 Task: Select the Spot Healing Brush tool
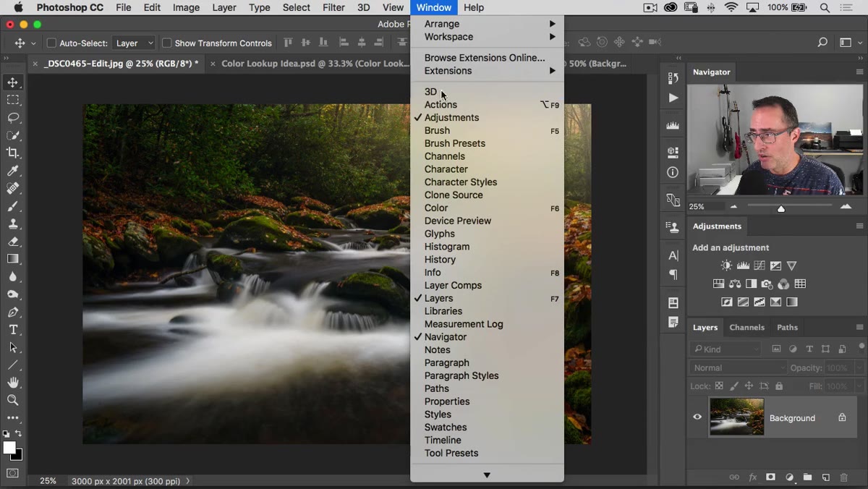13,188
